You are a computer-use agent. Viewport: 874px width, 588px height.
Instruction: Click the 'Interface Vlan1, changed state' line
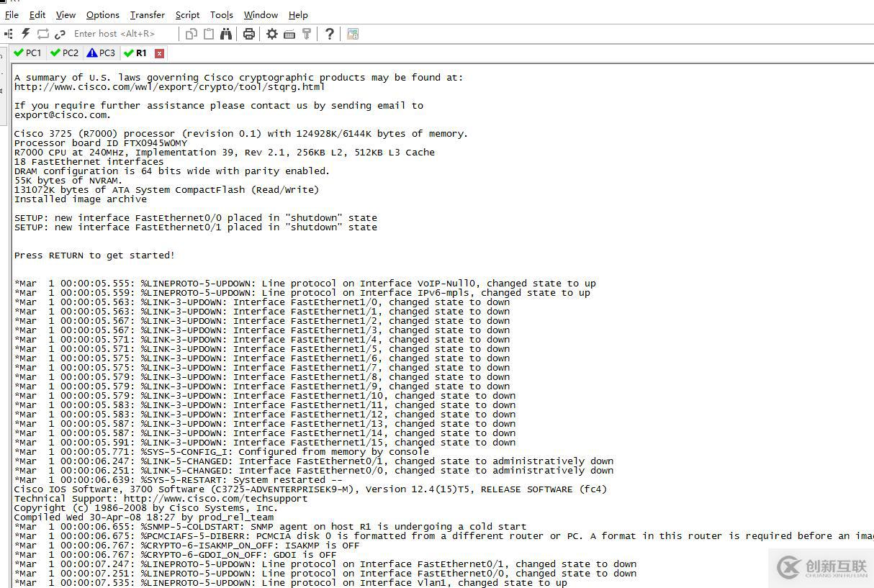[291, 583]
